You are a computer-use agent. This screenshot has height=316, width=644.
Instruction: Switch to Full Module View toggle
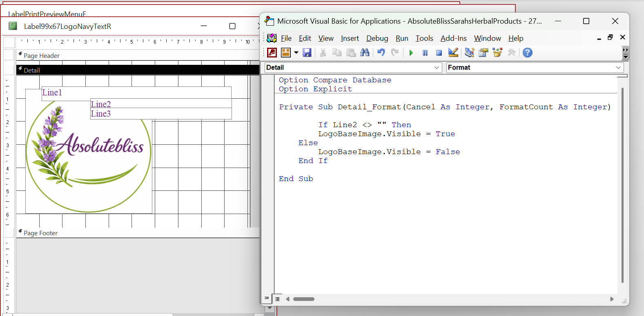point(277,299)
